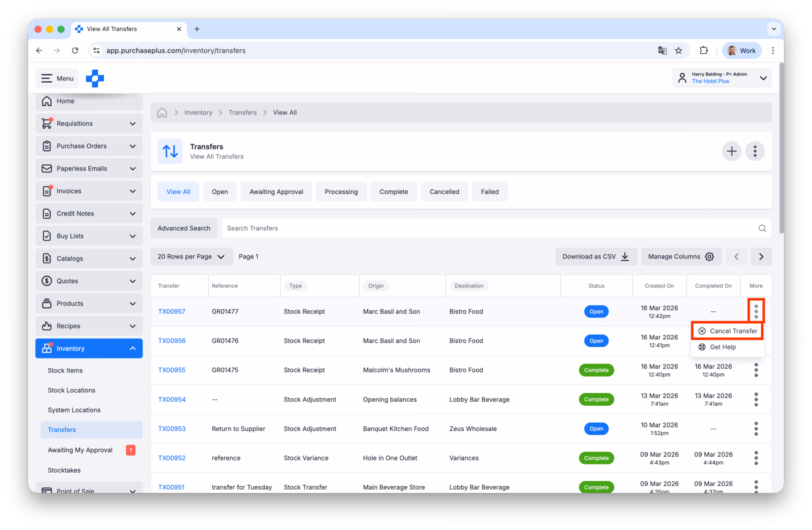Image resolution: width=812 pixels, height=530 pixels.
Task: Open more options for TX00953 row
Action: click(x=756, y=428)
